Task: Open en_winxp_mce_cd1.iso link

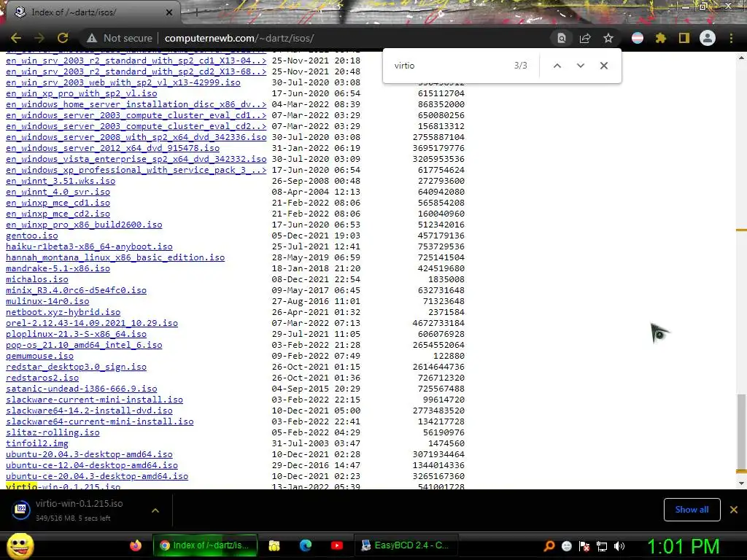Action: click(58, 203)
